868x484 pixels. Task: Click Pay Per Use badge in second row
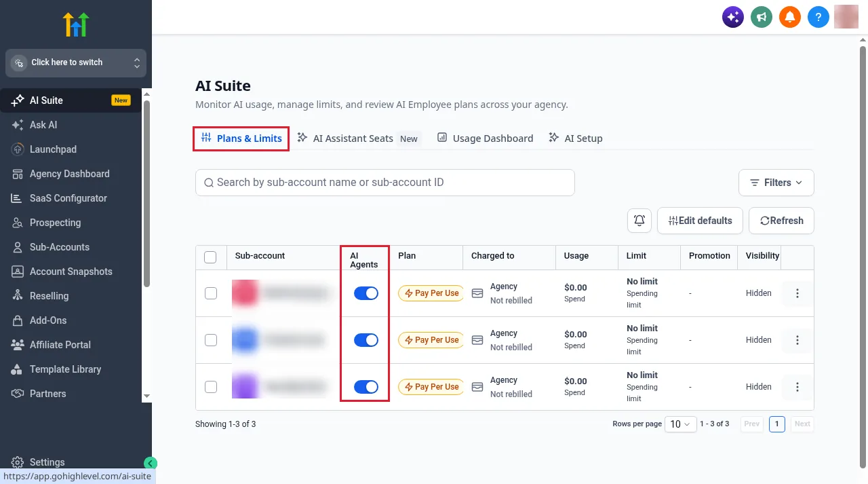[x=431, y=340]
